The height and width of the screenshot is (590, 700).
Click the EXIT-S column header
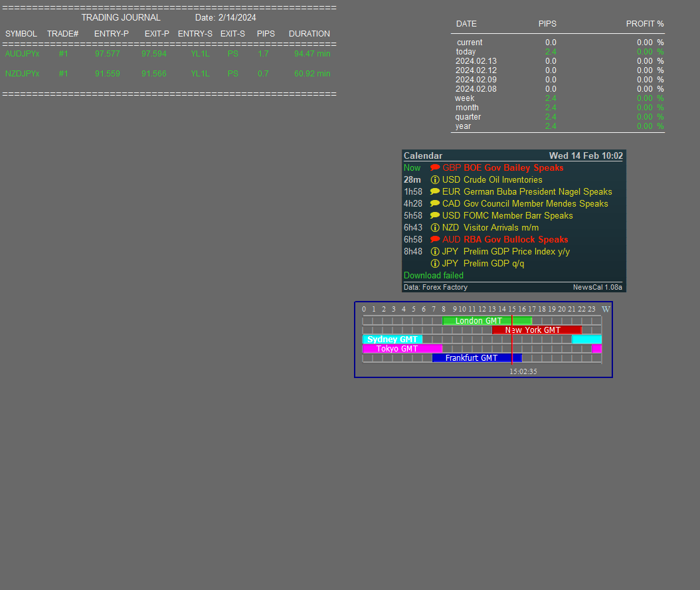click(232, 34)
